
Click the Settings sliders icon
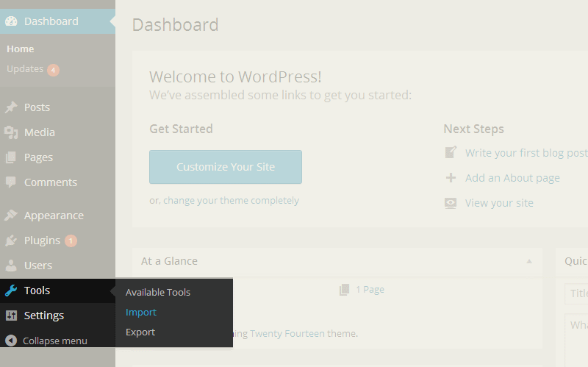tap(11, 316)
